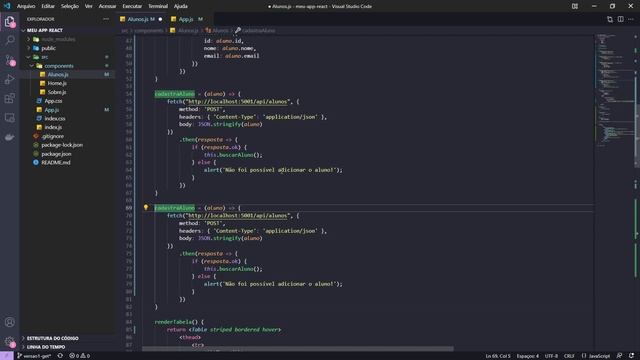The height and width of the screenshot is (360, 640).
Task: Click the unsaved dot on Alunos.js tab
Action: pyautogui.click(x=160, y=19)
